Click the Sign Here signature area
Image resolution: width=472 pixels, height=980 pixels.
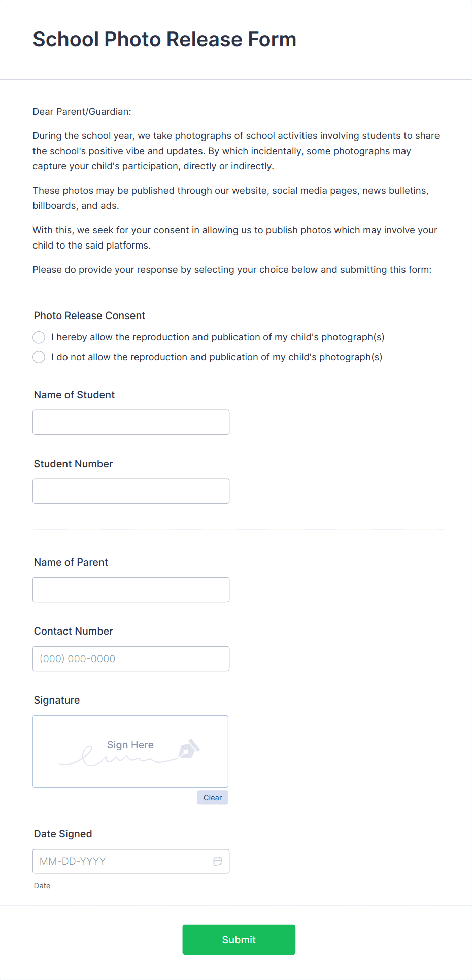[x=130, y=751]
